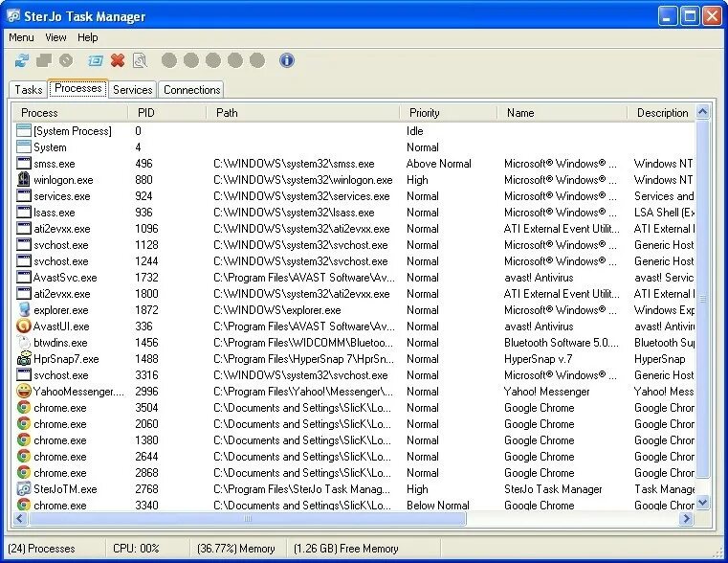Click the vertical scrollbar down arrow
This screenshot has width=728, height=563.
point(702,502)
